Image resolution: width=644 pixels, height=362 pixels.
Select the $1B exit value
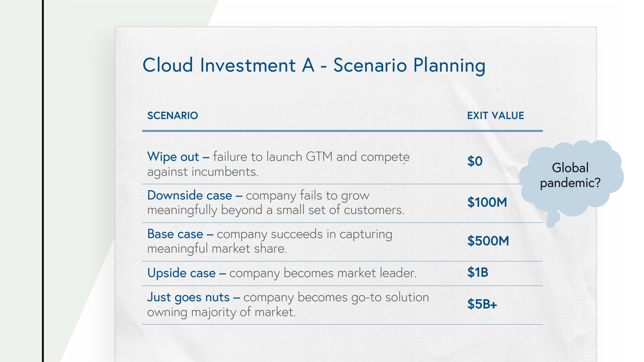coord(477,273)
